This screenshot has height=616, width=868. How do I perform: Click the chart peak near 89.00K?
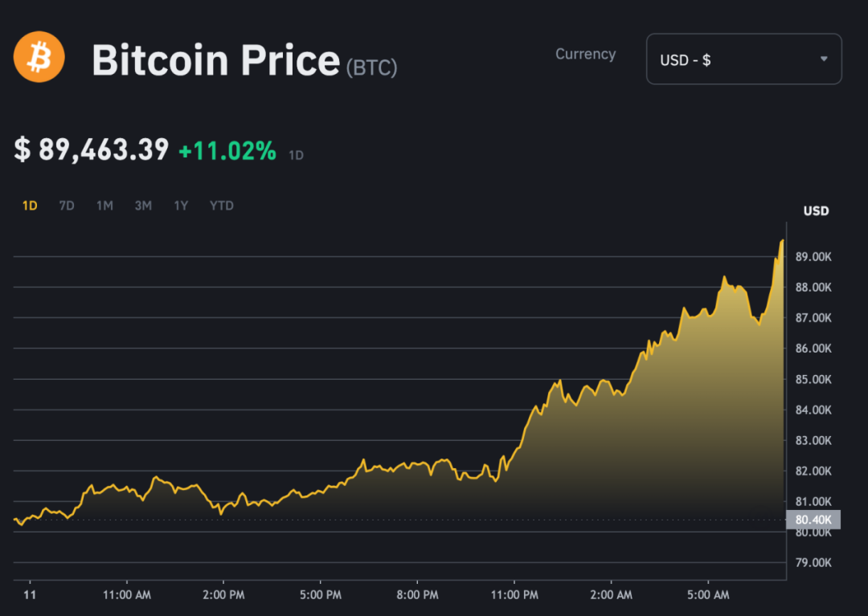781,241
